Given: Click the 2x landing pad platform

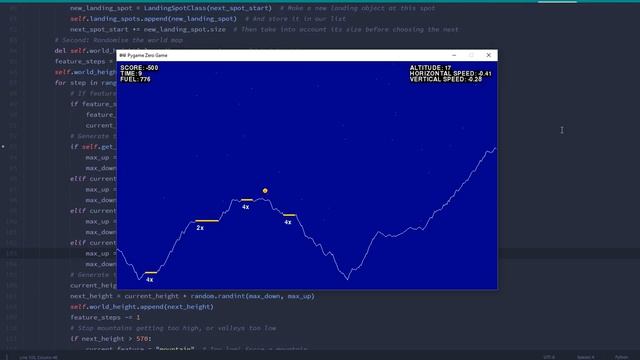Looking at the screenshot, I should (207, 221).
